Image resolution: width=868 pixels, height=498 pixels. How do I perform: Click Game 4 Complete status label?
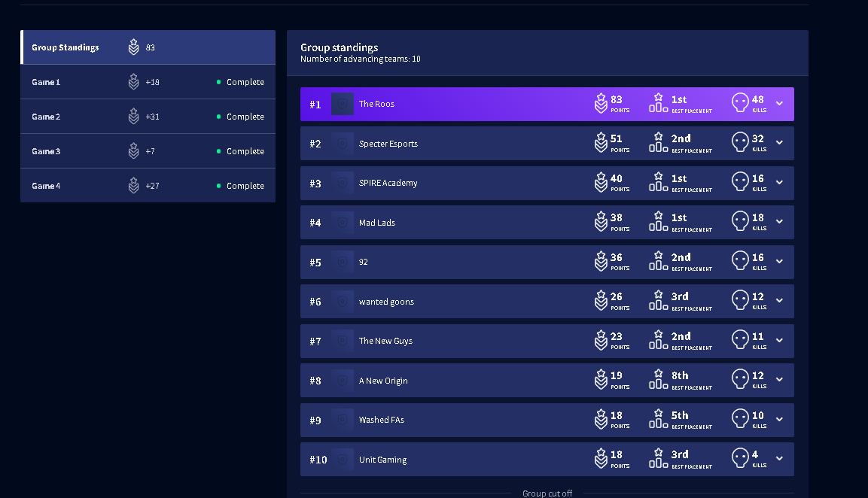coord(245,186)
